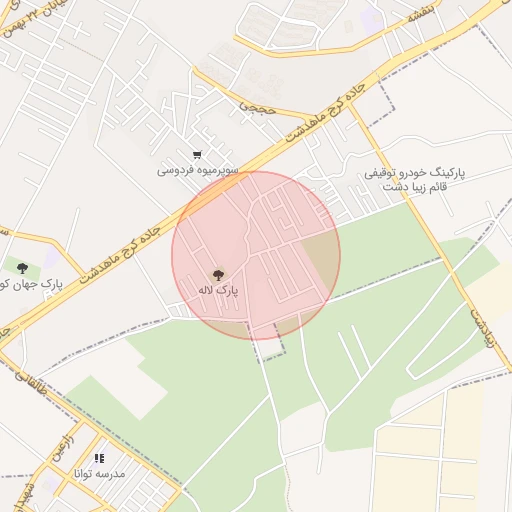Select the سوپرمیوه فردوسی place label
Screen dimensions: 512x512
coord(198,171)
